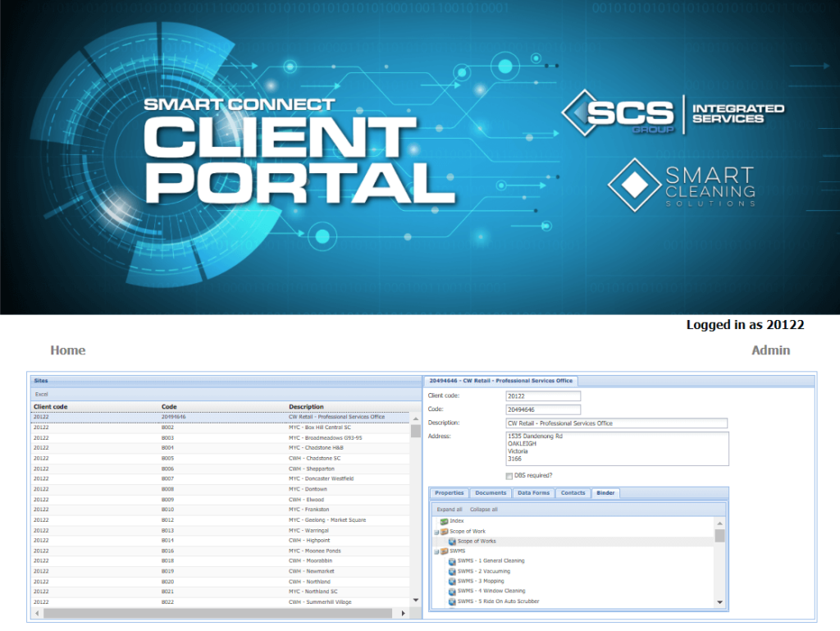
Task: Go to the Home menu
Action: [x=67, y=350]
